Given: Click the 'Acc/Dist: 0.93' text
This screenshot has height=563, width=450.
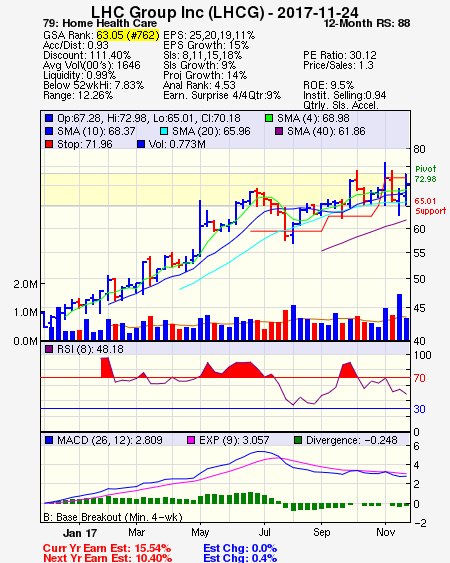Looking at the screenshot, I should click(75, 45).
